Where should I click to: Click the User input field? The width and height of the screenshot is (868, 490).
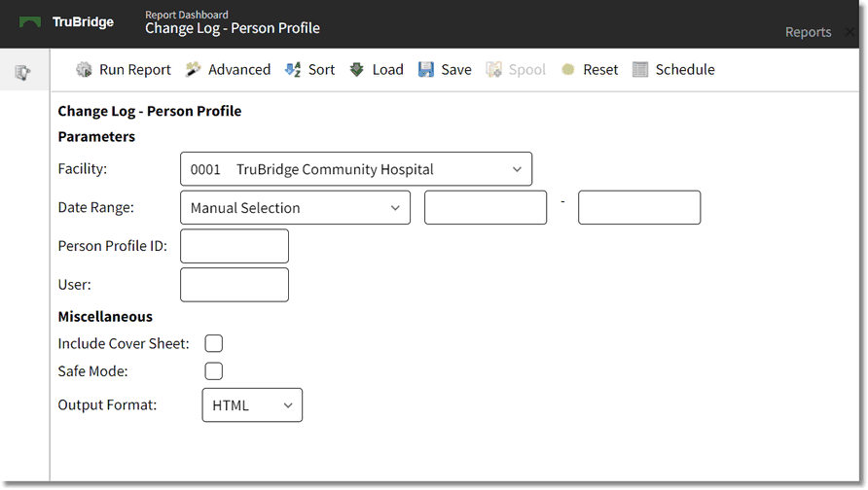235,285
